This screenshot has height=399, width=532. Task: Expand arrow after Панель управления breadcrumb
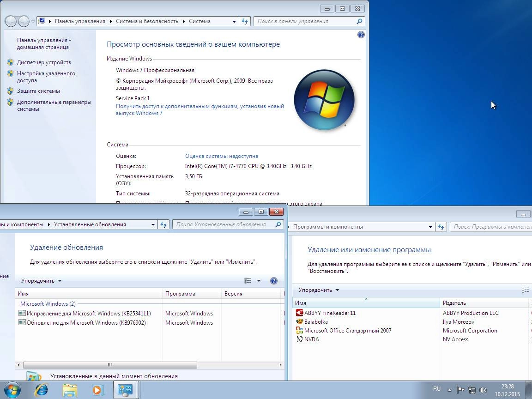(111, 21)
